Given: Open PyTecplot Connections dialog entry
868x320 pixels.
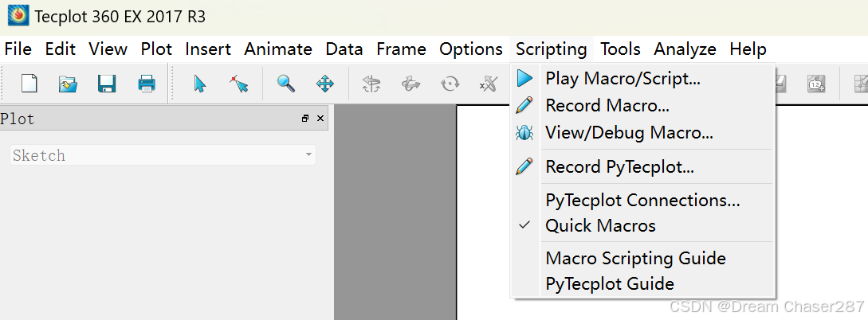Looking at the screenshot, I should coord(642,200).
